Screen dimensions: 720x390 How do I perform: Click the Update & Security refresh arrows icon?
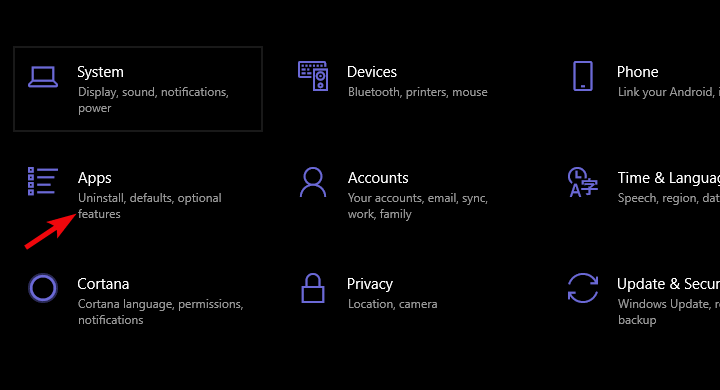point(583,288)
